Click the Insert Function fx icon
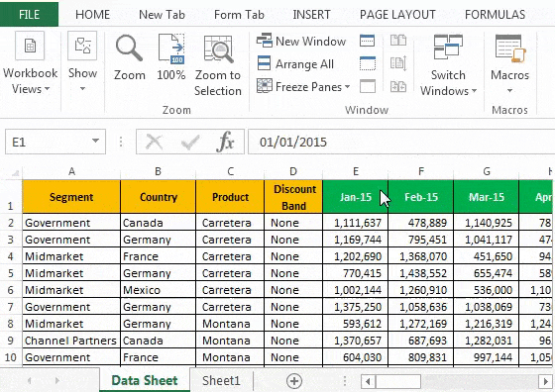This screenshot has width=555, height=392. pyautogui.click(x=226, y=143)
